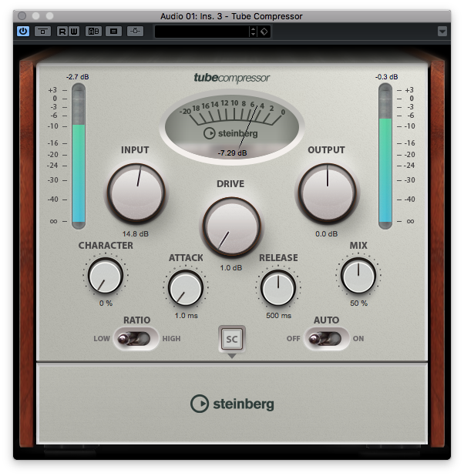Click the 0.0 dB output value

(326, 233)
